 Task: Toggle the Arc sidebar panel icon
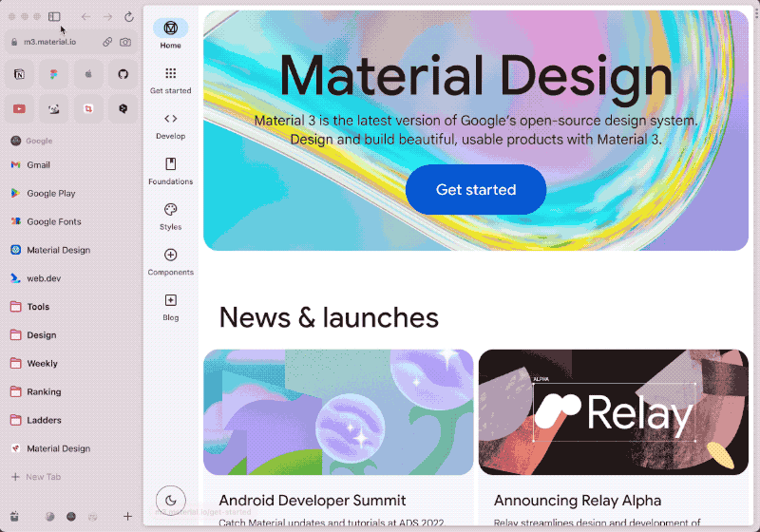(54, 16)
